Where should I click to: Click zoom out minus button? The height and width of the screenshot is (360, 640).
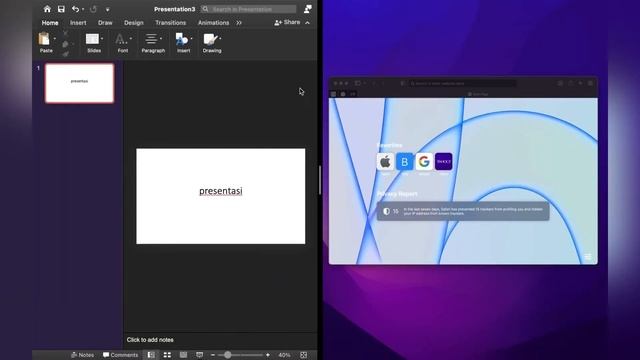click(x=213, y=355)
